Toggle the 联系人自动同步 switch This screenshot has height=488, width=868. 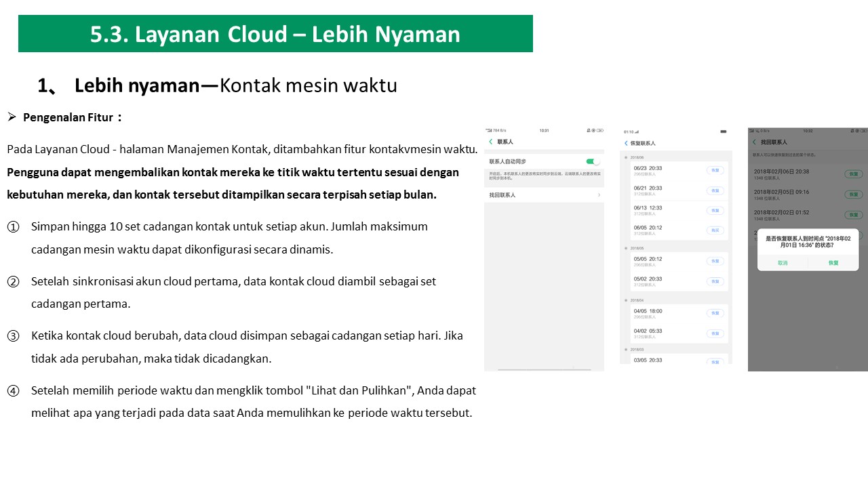[x=593, y=161]
